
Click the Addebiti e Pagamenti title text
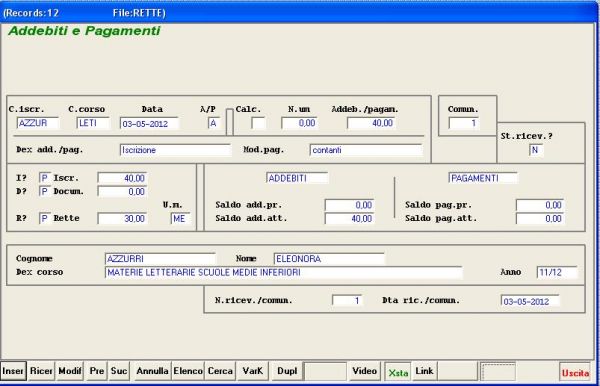point(84,31)
